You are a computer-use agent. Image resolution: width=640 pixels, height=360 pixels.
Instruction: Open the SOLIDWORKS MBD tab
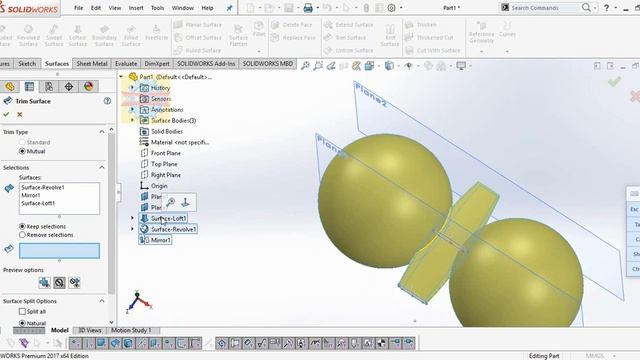(x=268, y=64)
